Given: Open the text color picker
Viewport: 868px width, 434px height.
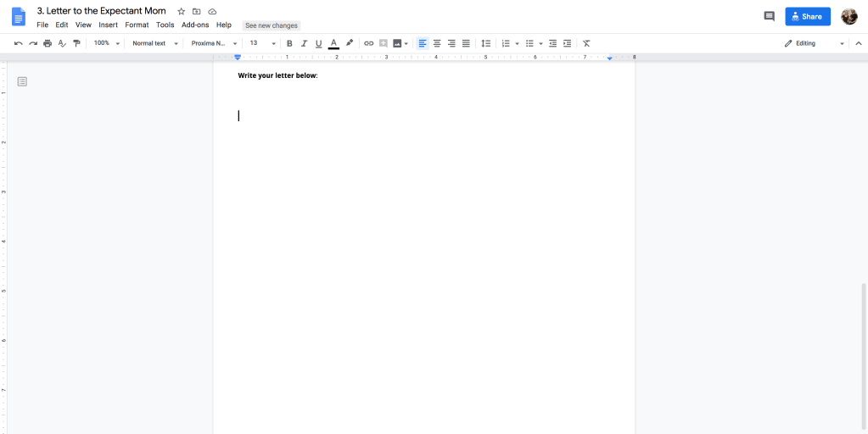Looking at the screenshot, I should [333, 43].
